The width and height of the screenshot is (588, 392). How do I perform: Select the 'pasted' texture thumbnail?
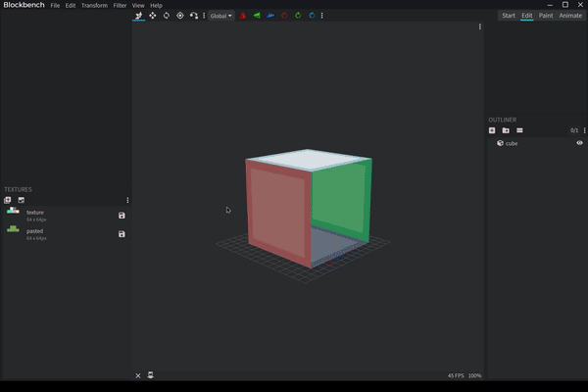[13, 229]
